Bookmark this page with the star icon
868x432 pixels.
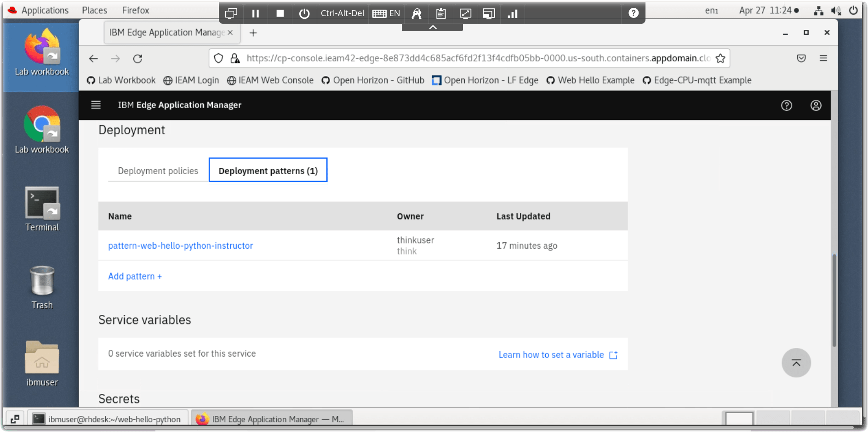point(720,58)
